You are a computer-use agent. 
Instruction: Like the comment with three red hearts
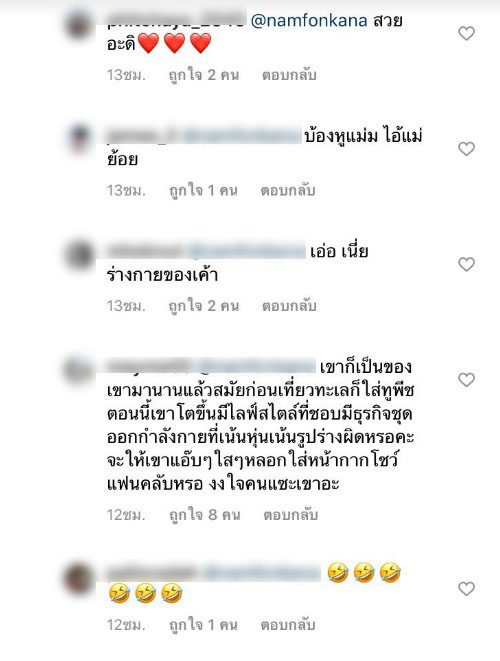pyautogui.click(x=466, y=33)
